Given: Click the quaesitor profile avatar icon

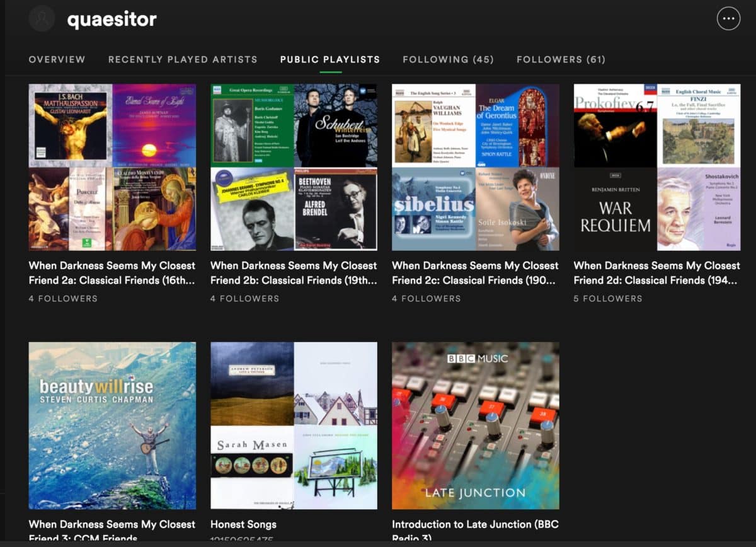Looking at the screenshot, I should pyautogui.click(x=42, y=18).
